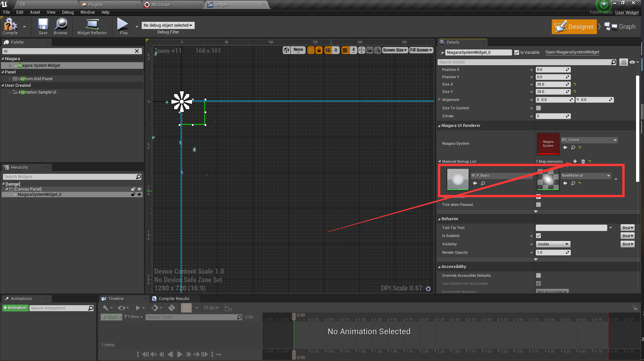The image size is (644, 361).
Task: Toggle the snap grid in the designer viewport
Action: (x=345, y=50)
